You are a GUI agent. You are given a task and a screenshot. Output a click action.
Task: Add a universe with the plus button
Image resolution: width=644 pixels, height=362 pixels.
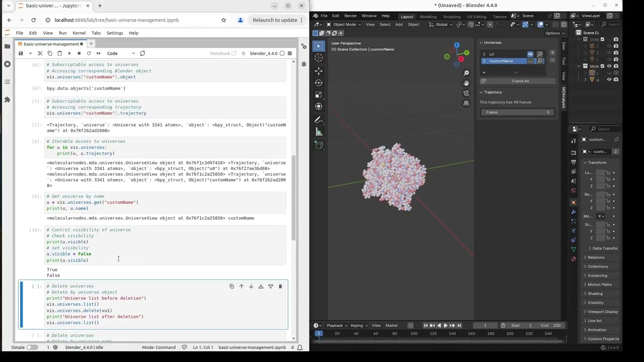pyautogui.click(x=552, y=53)
